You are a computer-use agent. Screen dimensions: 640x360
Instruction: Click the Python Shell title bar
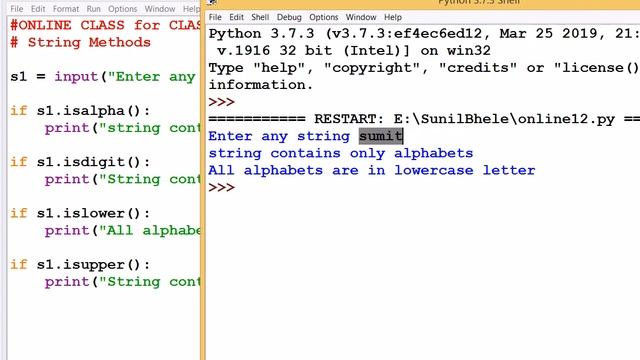(x=423, y=3)
